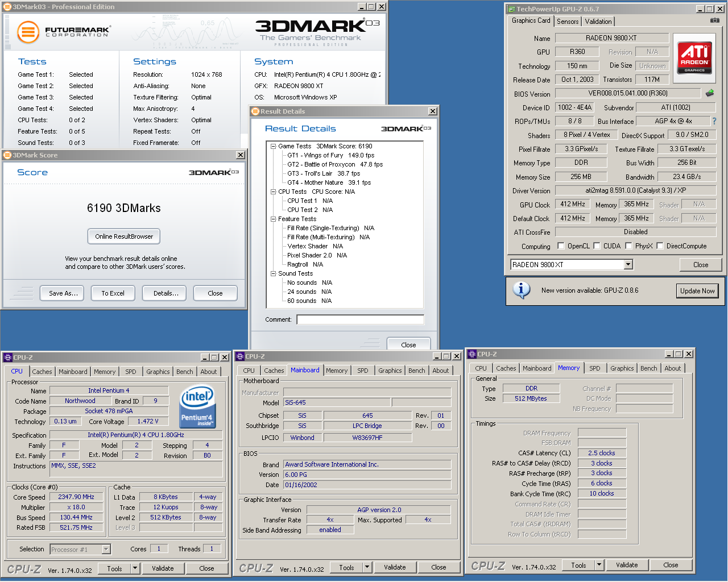Click the CAS# Latency 2.5 clocks value
The width and height of the screenshot is (728, 582).
click(602, 453)
